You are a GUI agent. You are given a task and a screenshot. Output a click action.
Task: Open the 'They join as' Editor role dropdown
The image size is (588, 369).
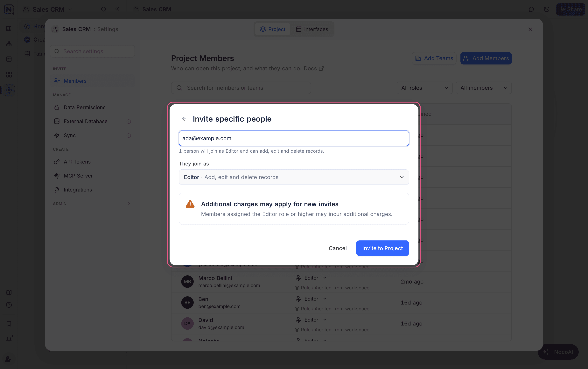pyautogui.click(x=294, y=177)
